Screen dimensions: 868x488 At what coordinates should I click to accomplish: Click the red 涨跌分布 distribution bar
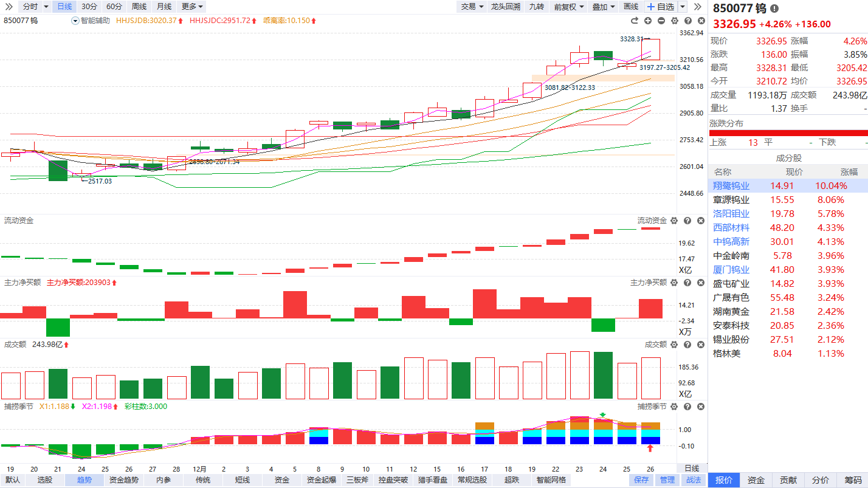(x=788, y=133)
